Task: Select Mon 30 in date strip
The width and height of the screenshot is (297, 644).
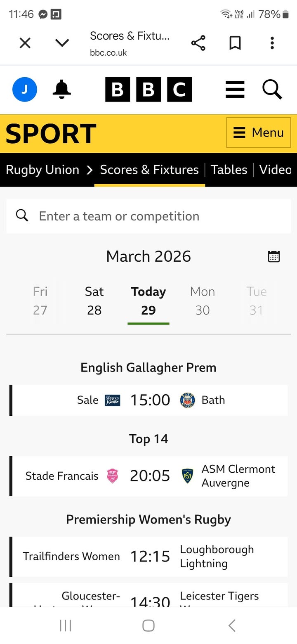Action: pyautogui.click(x=203, y=301)
